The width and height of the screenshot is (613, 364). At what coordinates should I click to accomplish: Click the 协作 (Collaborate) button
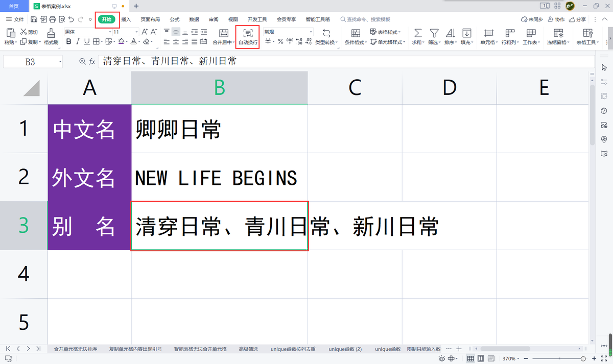click(556, 19)
